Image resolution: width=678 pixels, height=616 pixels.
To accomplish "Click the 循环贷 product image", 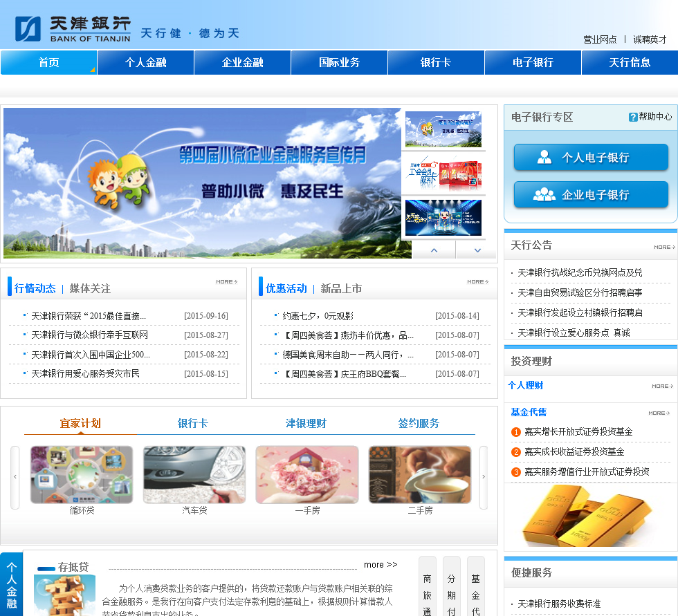I will (82, 475).
